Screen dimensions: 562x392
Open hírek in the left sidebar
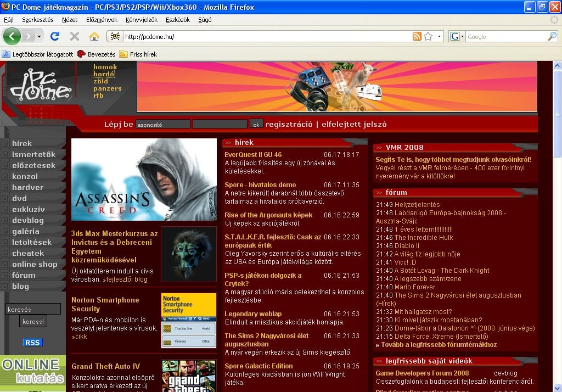pyautogui.click(x=22, y=143)
